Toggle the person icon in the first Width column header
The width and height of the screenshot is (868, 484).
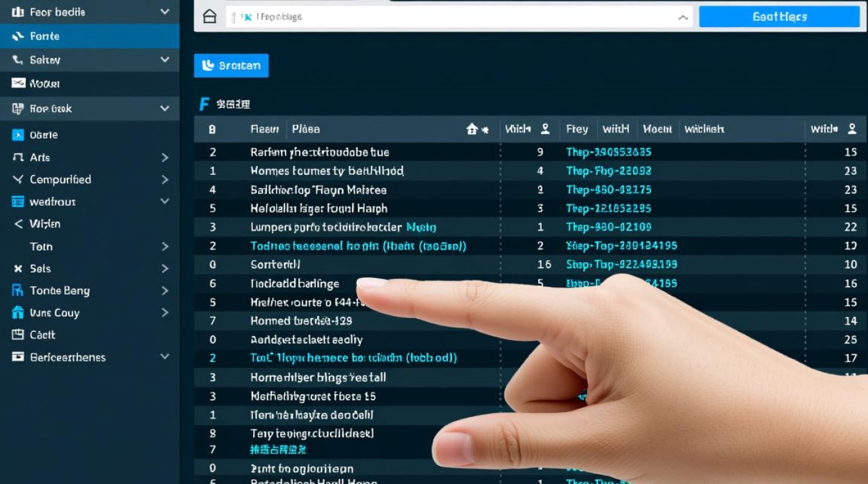point(546,128)
